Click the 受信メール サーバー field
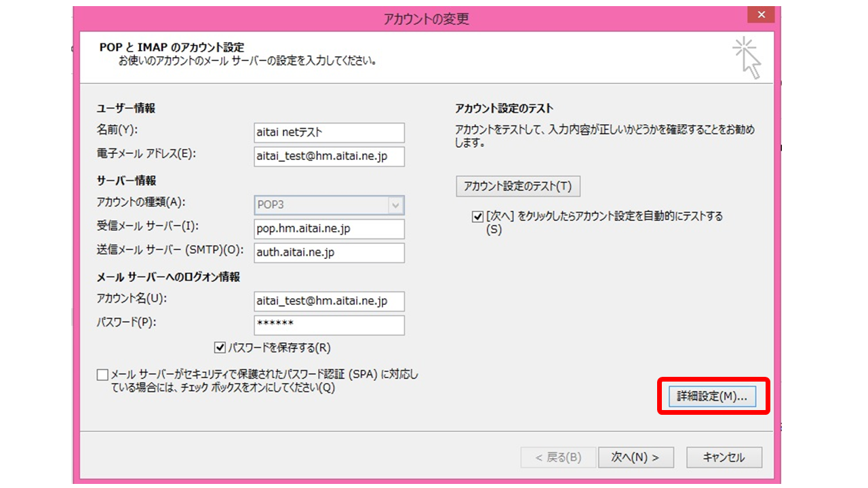The width and height of the screenshot is (868, 488). tap(329, 228)
